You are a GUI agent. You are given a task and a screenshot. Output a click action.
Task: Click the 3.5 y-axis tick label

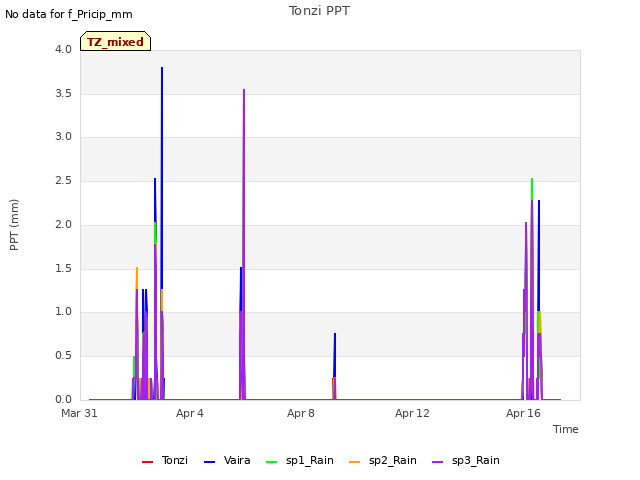tap(63, 93)
